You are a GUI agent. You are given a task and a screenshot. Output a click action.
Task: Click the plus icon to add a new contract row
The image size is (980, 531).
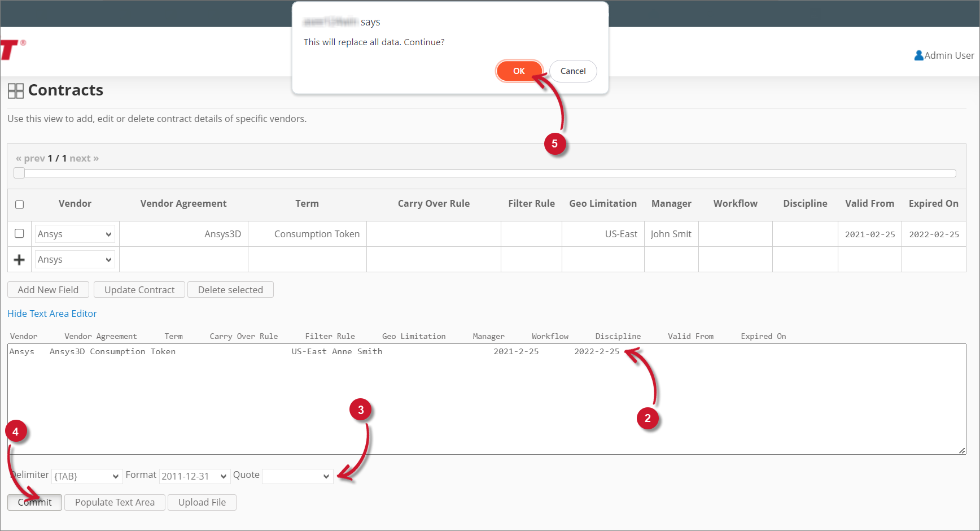(x=19, y=259)
